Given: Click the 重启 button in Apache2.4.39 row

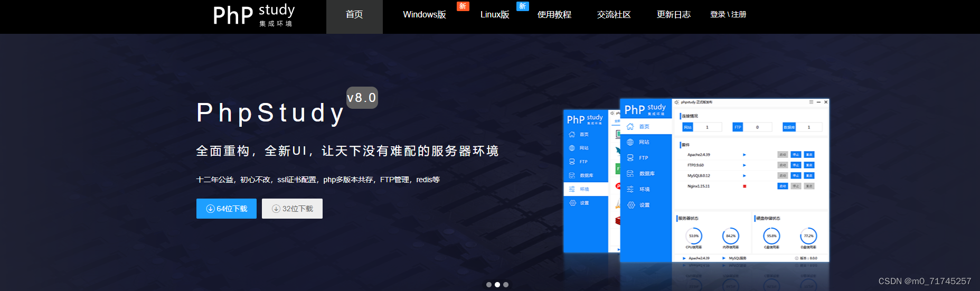Looking at the screenshot, I should click(809, 155).
